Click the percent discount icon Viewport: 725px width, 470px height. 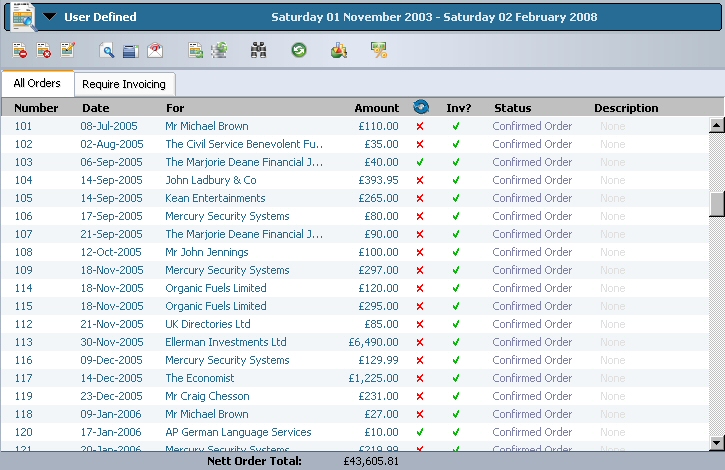pos(379,50)
